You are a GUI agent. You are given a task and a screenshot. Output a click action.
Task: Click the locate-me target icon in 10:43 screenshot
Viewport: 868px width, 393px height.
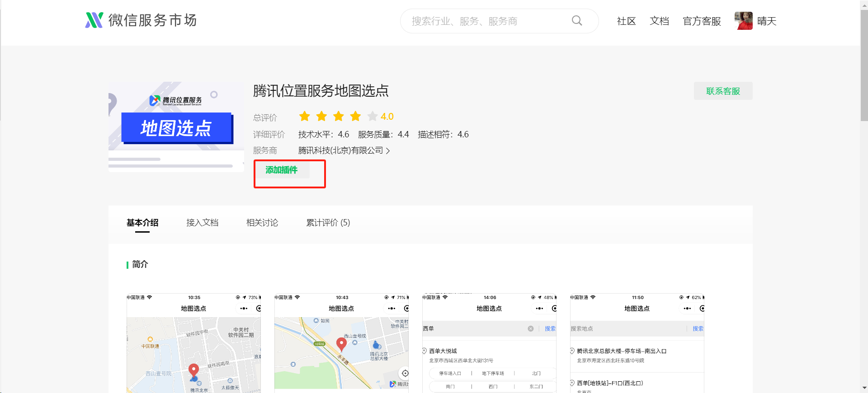[405, 373]
